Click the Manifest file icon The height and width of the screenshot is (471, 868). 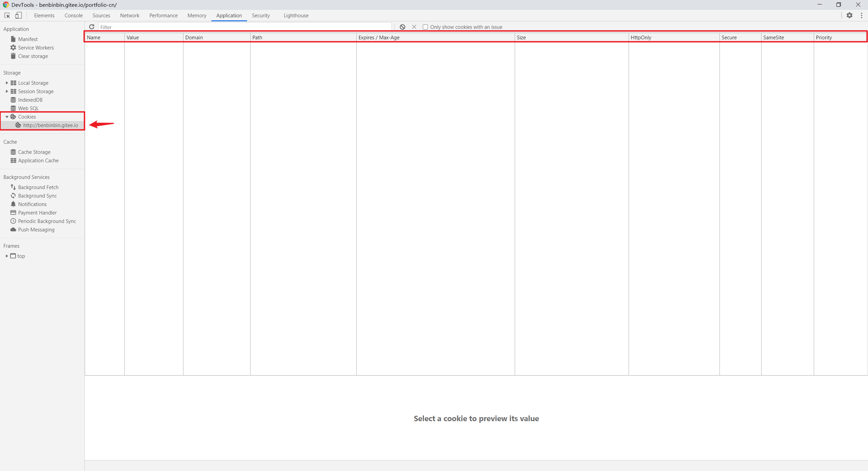[x=13, y=39]
